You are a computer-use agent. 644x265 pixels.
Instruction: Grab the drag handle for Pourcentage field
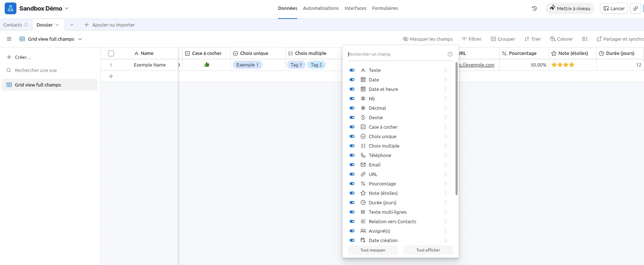[445, 184]
